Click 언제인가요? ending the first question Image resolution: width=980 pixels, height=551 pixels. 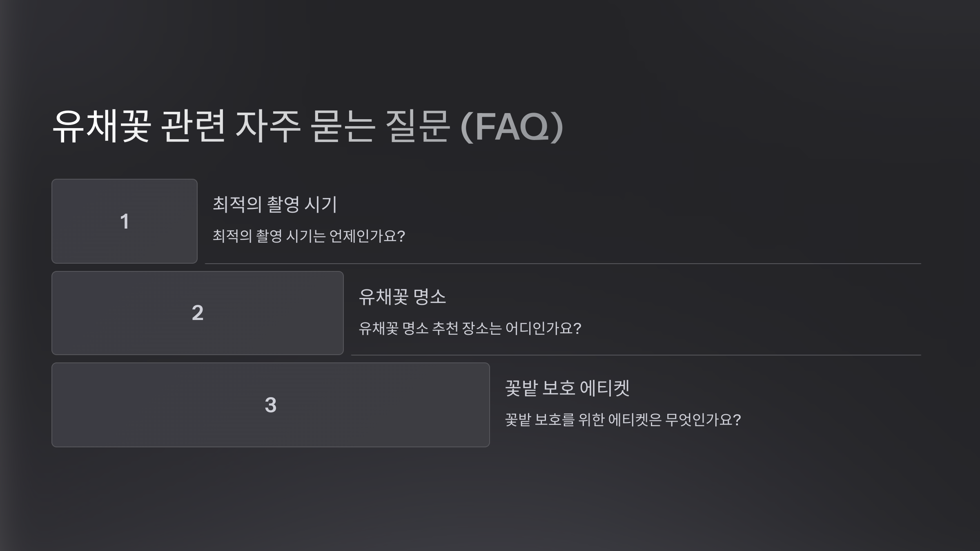tap(367, 236)
